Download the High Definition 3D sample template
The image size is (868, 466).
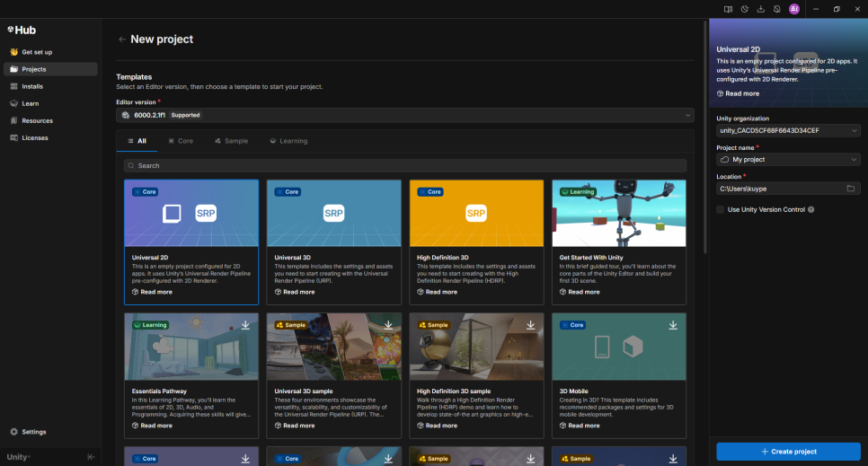(x=530, y=325)
